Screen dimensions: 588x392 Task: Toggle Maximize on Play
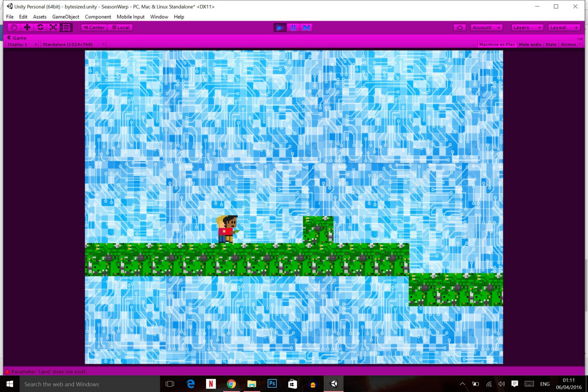tap(497, 44)
